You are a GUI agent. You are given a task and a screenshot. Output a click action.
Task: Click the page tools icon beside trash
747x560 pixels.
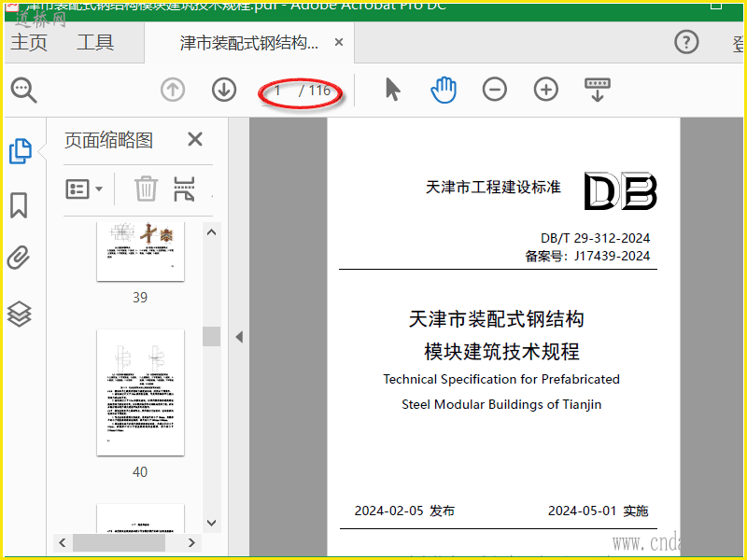(184, 189)
